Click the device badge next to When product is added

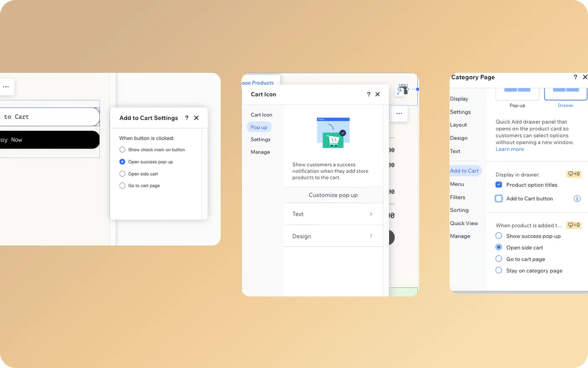(x=574, y=225)
